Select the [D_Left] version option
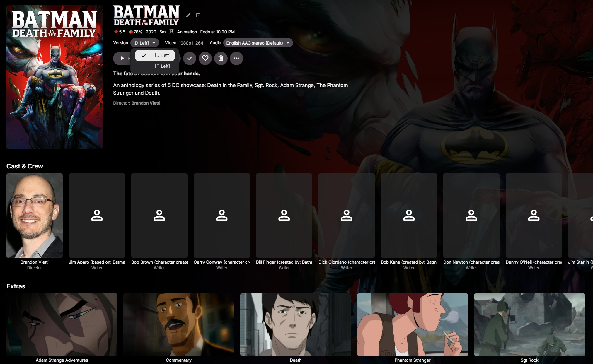Image resolution: width=593 pixels, height=364 pixels. tap(155, 55)
